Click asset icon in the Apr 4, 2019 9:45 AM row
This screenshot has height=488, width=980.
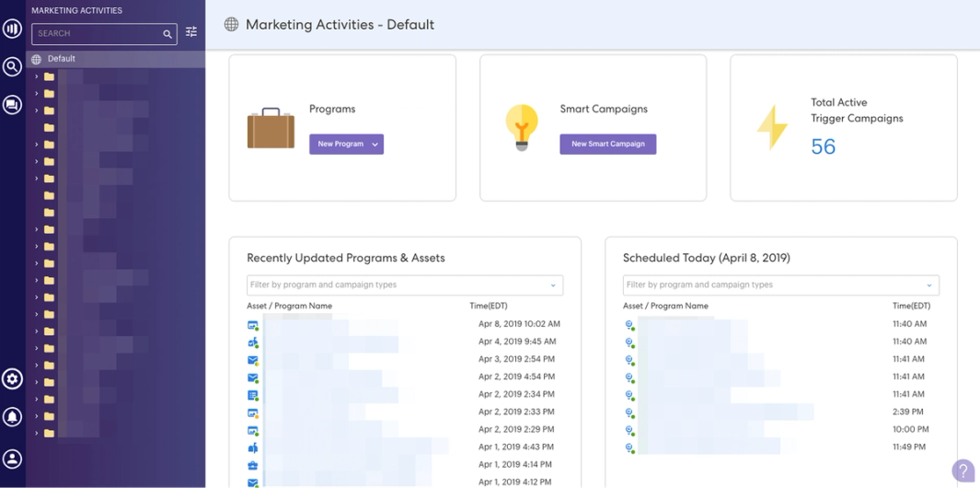253,343
